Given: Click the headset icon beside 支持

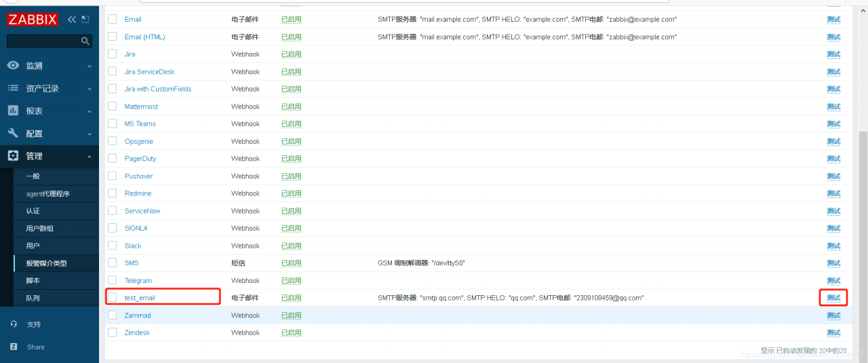Looking at the screenshot, I should tap(14, 324).
